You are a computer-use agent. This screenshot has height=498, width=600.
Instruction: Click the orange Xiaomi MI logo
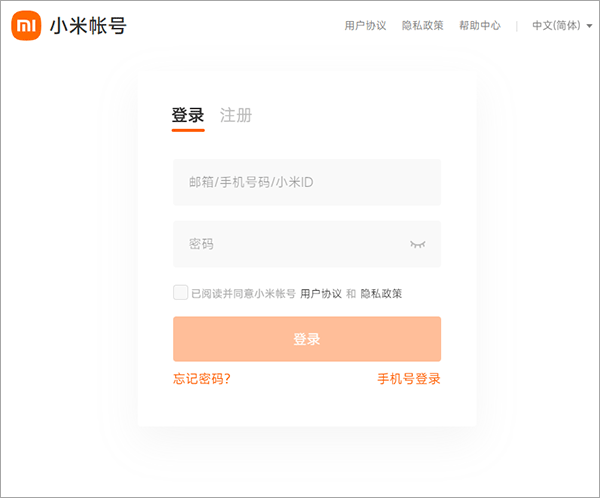(26, 26)
